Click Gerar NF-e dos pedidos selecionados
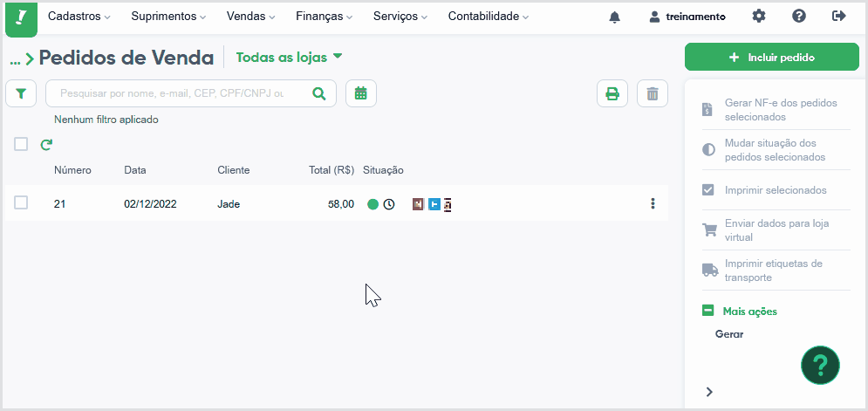This screenshot has width=868, height=411. [776, 110]
